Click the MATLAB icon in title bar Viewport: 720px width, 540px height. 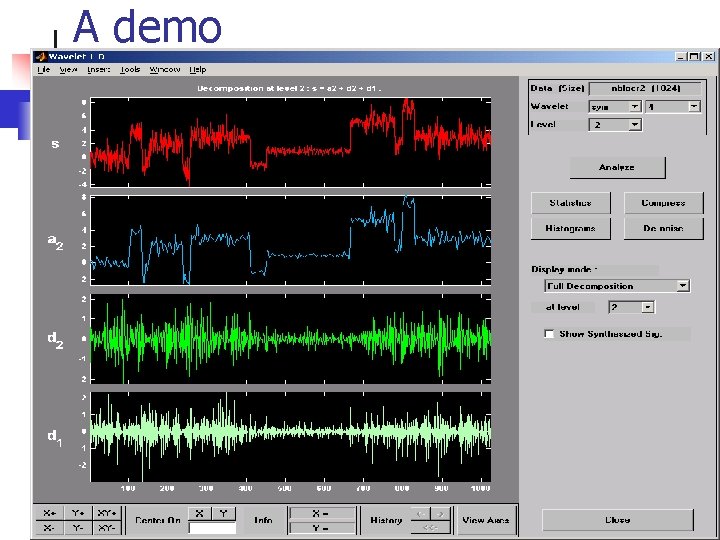(x=41, y=56)
